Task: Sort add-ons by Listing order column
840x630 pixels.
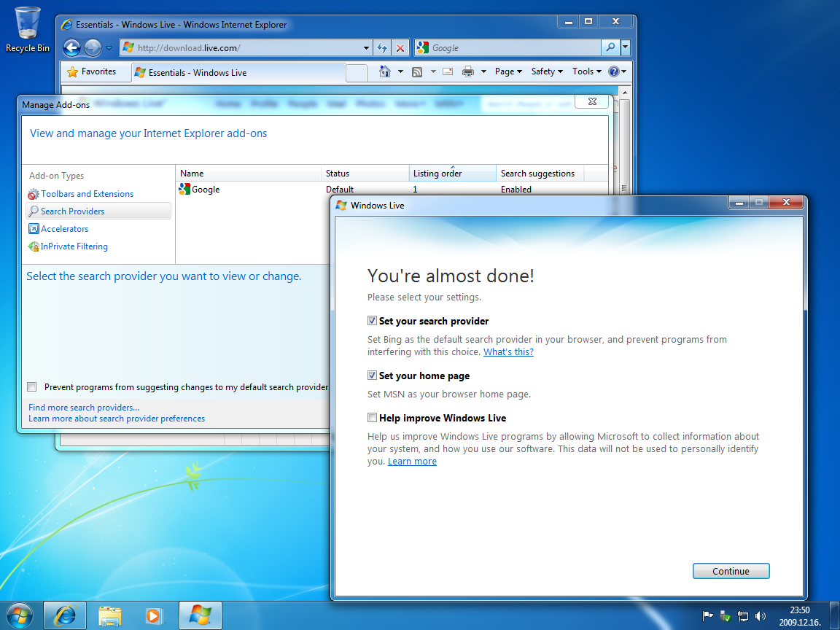Action: (453, 174)
